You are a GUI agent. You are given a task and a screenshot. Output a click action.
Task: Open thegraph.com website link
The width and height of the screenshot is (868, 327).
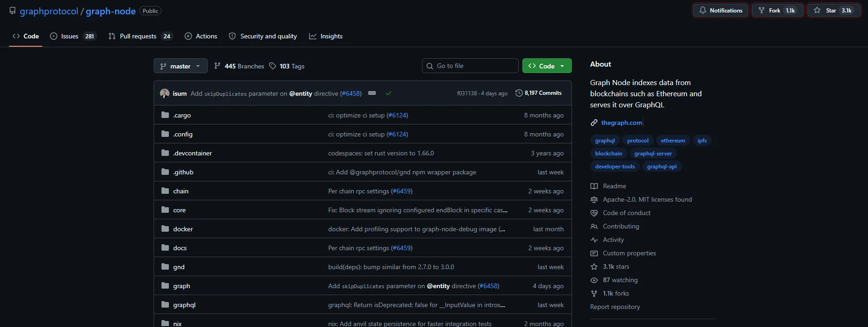621,123
